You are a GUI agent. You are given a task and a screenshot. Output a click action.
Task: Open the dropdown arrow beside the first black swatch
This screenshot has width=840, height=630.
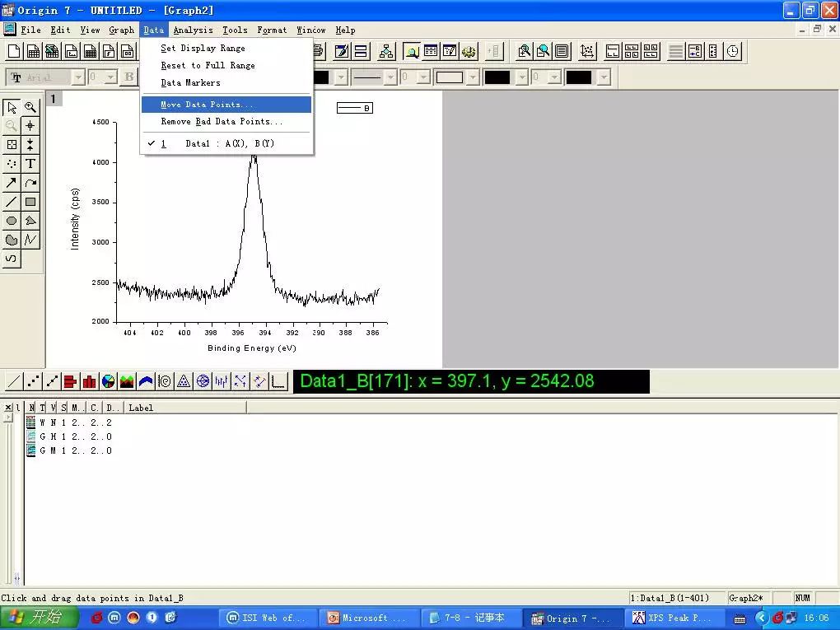tap(341, 77)
